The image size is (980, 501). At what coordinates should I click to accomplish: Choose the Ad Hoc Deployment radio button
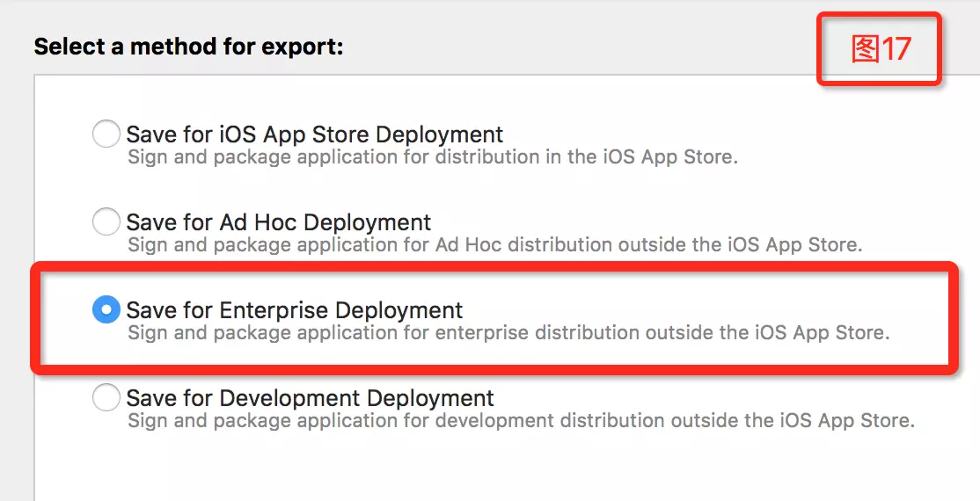coord(106,221)
